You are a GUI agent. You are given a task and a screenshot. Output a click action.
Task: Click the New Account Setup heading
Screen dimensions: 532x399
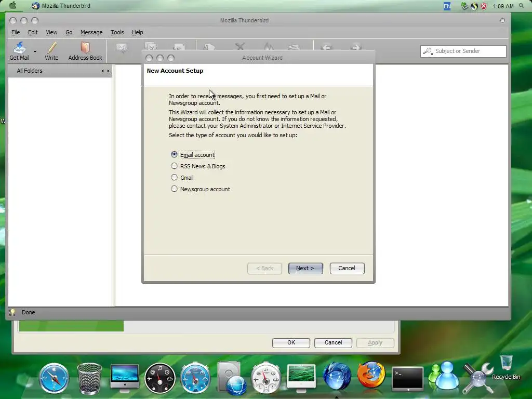coord(175,71)
